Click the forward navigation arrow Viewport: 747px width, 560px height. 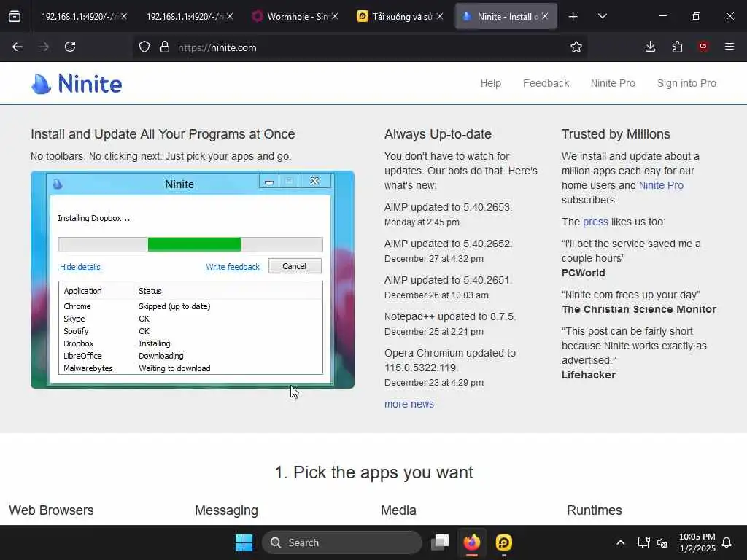pyautogui.click(x=44, y=47)
